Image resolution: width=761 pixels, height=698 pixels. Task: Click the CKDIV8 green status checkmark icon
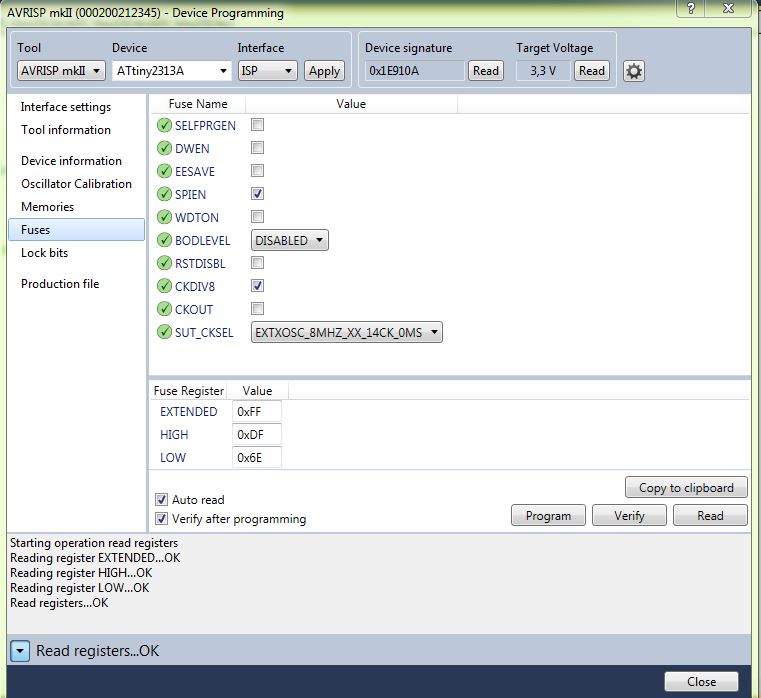(x=165, y=286)
